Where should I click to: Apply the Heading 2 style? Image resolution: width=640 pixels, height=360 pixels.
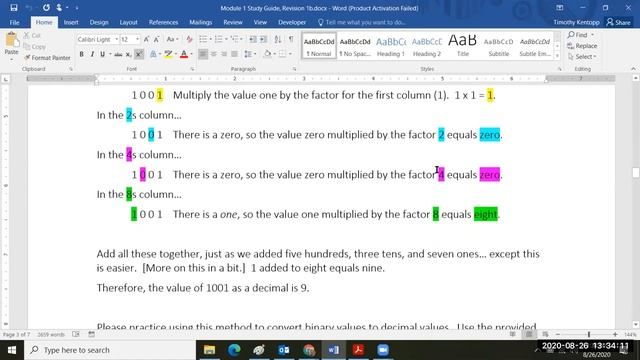point(427,46)
